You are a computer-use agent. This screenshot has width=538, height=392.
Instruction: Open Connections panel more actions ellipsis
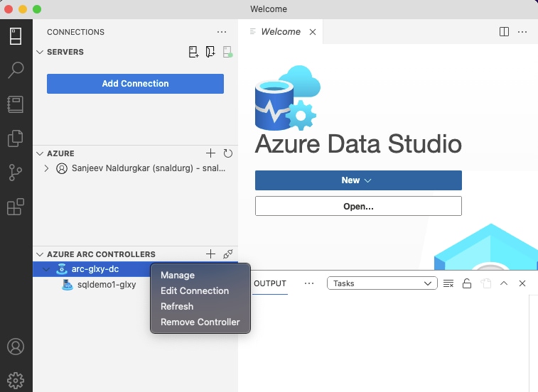point(222,32)
